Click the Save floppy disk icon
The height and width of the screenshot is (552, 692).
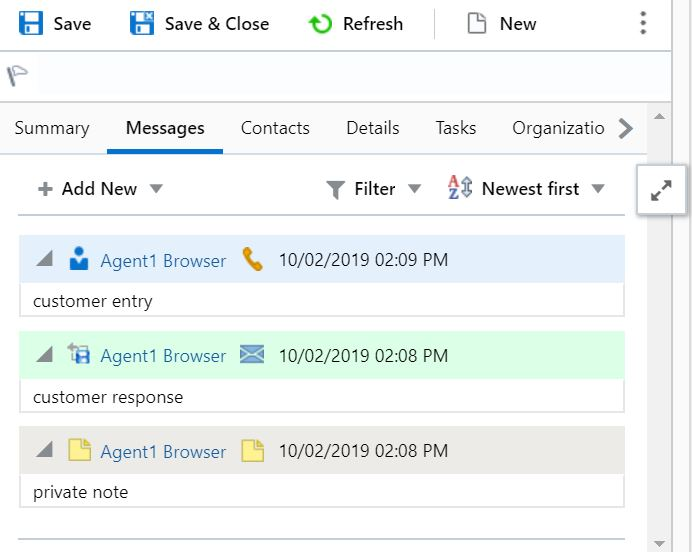tap(31, 23)
